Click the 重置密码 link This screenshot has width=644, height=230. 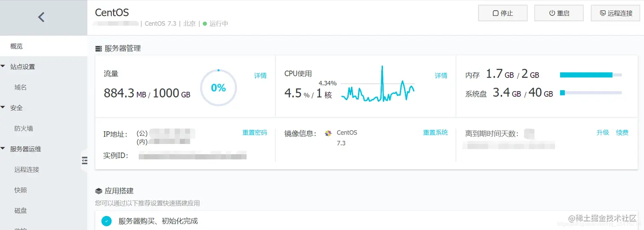coord(255,132)
